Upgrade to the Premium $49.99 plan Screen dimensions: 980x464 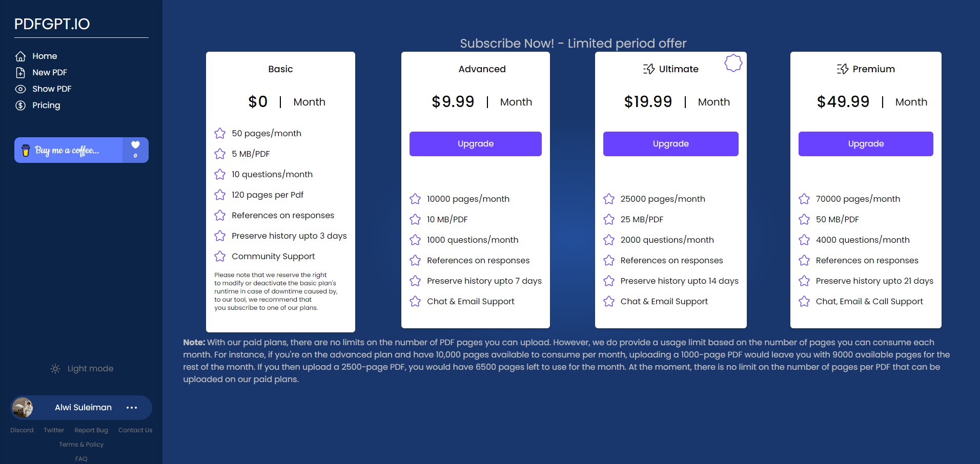[866, 144]
